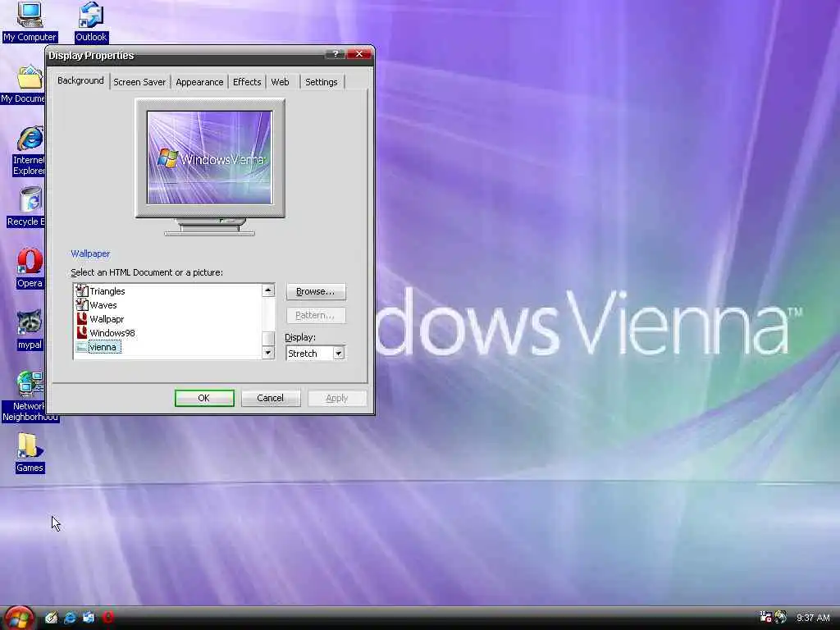This screenshot has width=840, height=630.
Task: Confirm with the OK button
Action: pyautogui.click(x=204, y=398)
